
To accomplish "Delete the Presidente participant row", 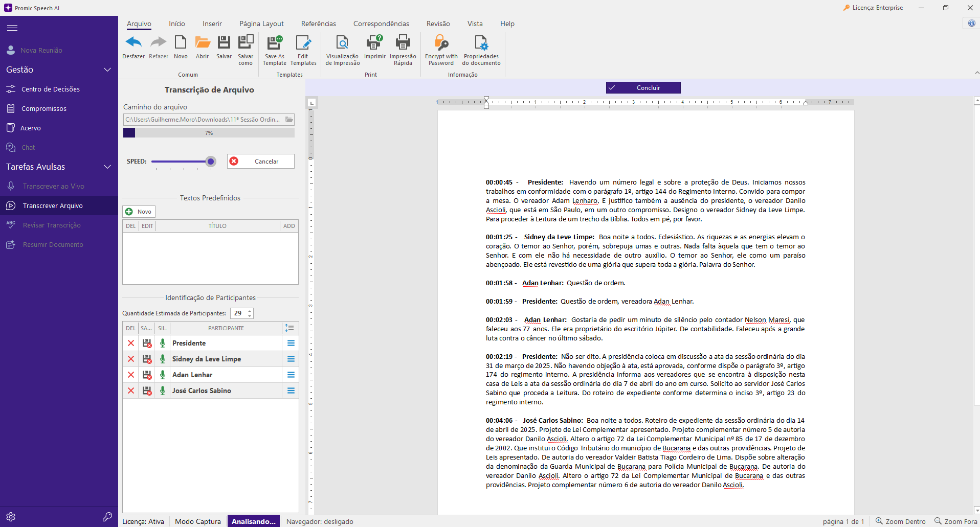I will (x=131, y=343).
